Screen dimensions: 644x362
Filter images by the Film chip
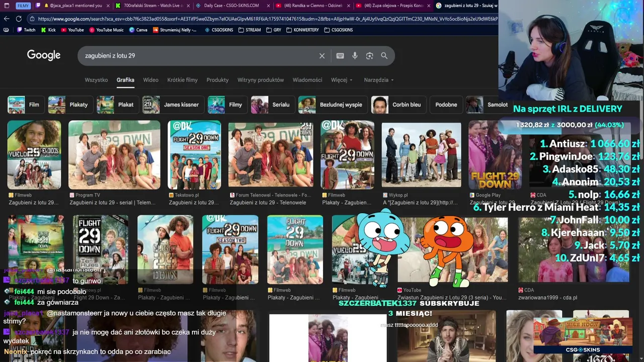[x=25, y=105]
